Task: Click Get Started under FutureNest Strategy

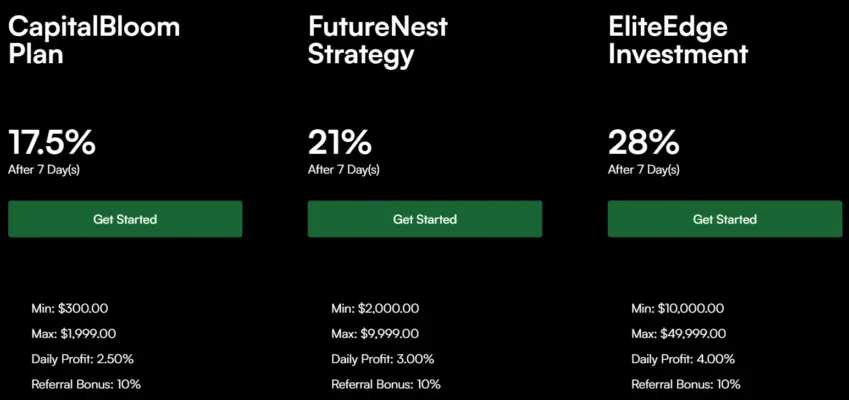Action: [425, 219]
